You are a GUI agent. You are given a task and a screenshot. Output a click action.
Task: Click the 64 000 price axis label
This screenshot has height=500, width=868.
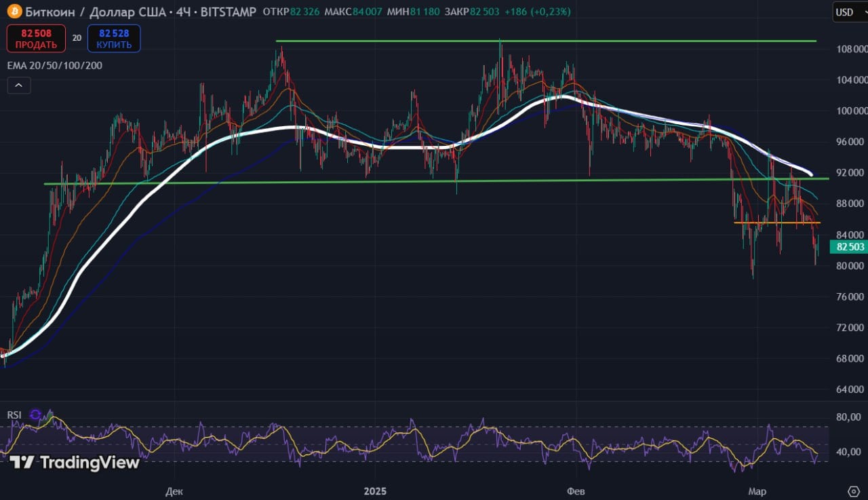point(852,389)
